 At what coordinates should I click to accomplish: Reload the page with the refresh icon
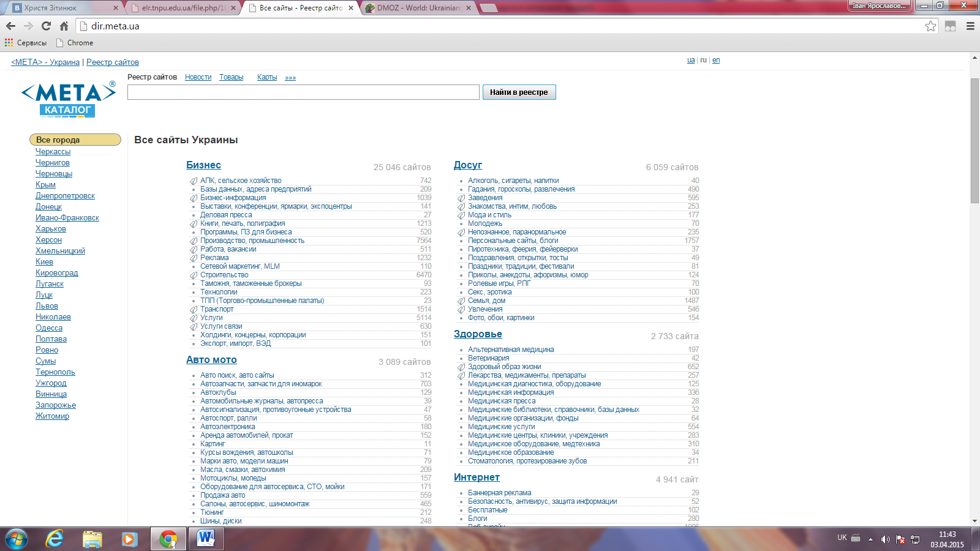pyautogui.click(x=46, y=26)
